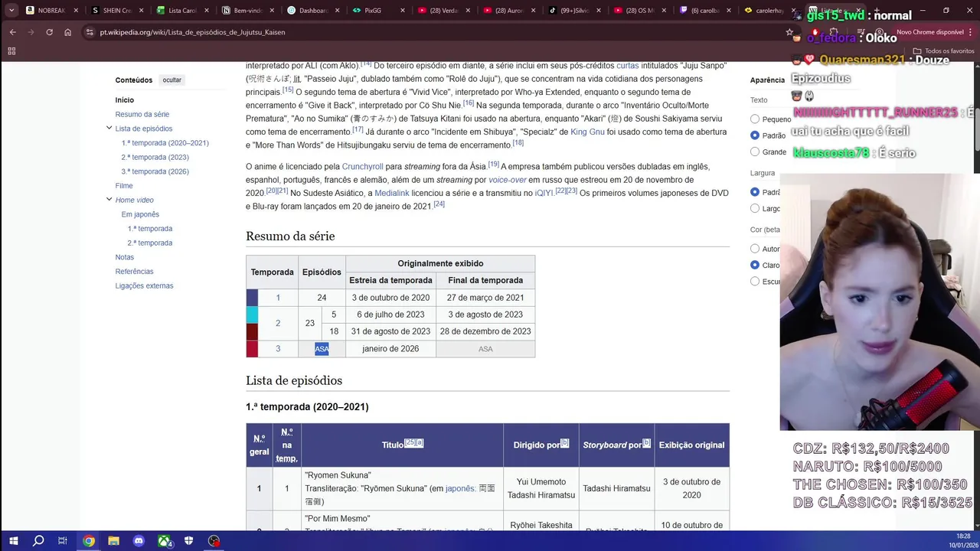Switch to the Lista Carol tab
Image resolution: width=980 pixels, height=551 pixels.
click(x=181, y=11)
